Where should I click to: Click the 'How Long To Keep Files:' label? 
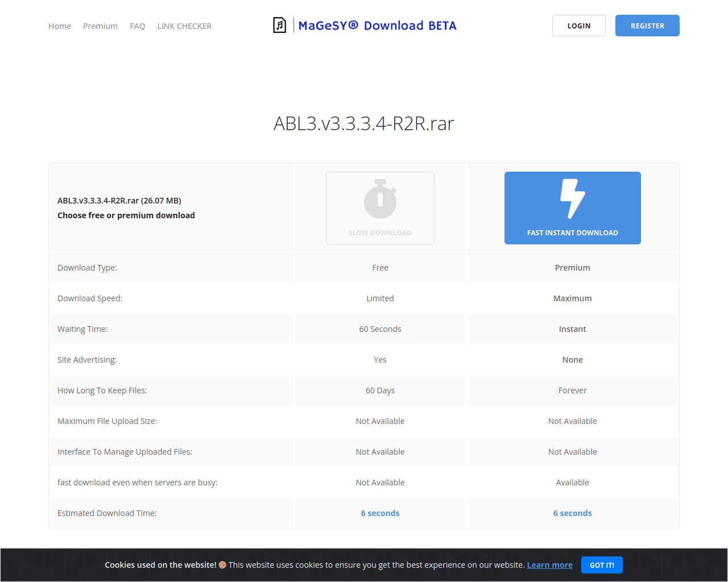[102, 390]
